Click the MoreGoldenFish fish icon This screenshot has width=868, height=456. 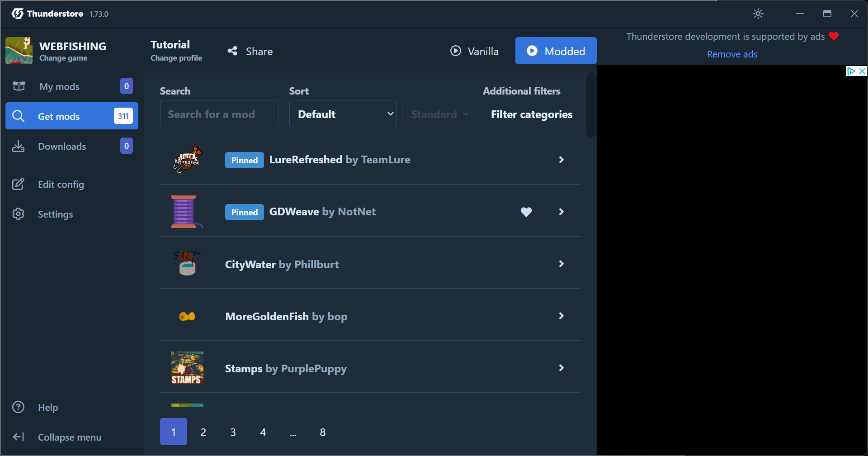187,316
